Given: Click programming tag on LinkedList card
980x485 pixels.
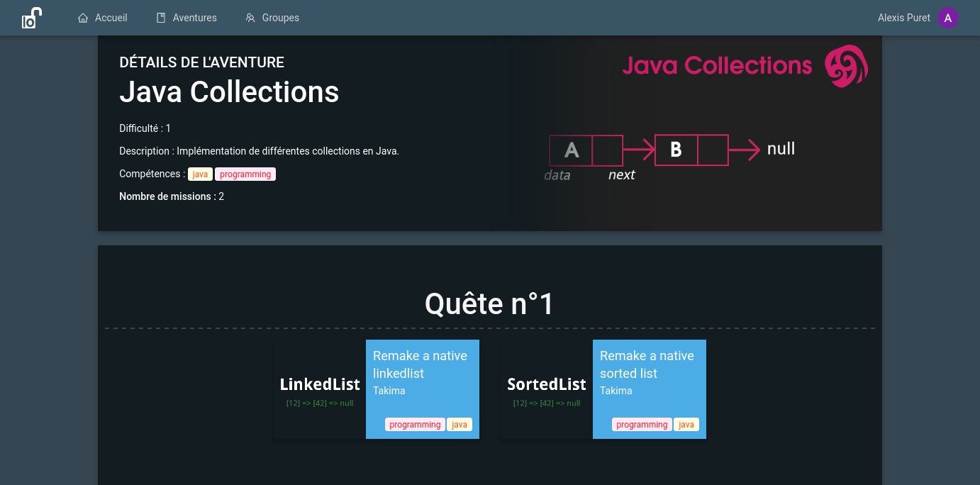Looking at the screenshot, I should [x=415, y=425].
